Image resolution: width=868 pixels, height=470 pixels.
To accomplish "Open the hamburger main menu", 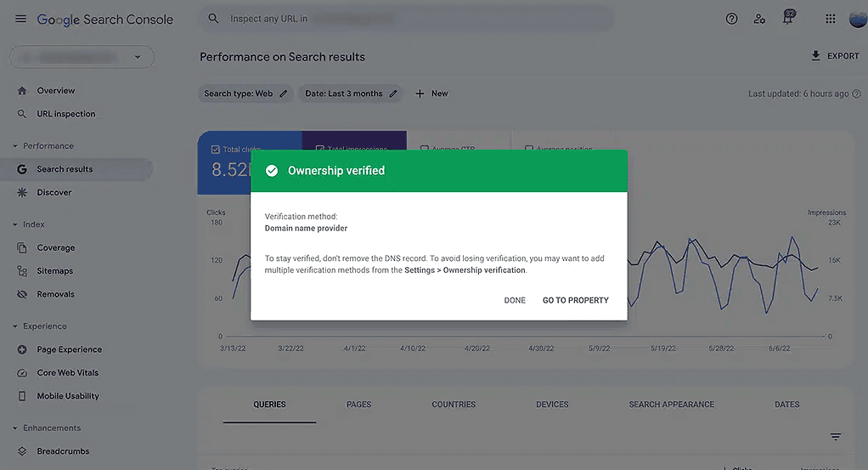I will (x=20, y=19).
